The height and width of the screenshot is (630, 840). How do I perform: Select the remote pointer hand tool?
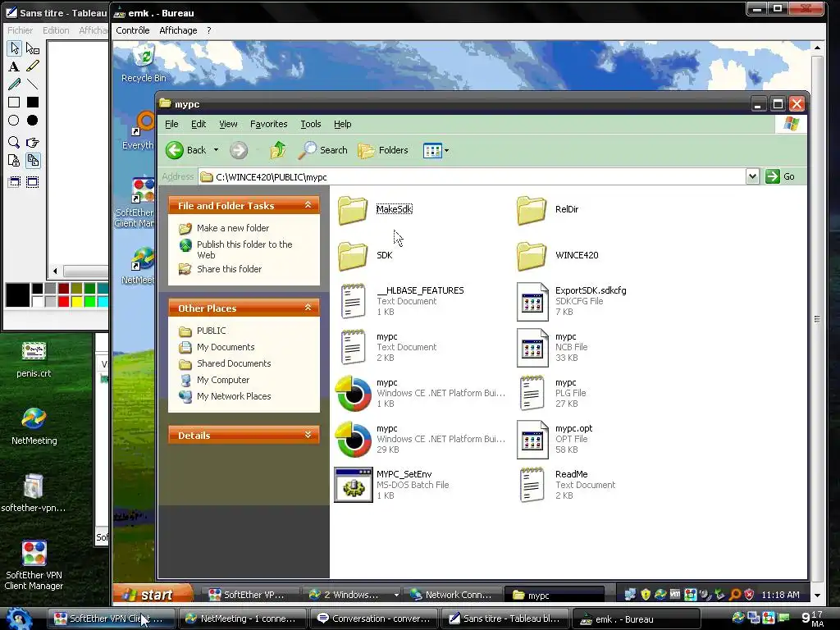point(33,143)
